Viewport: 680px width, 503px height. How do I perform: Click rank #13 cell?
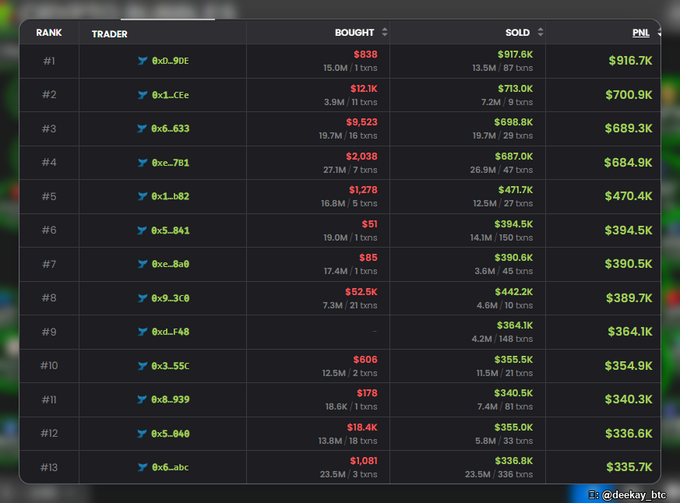[x=49, y=467]
